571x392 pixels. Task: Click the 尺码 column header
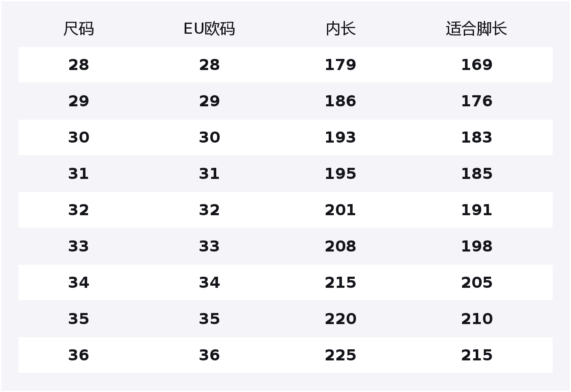click(x=79, y=29)
